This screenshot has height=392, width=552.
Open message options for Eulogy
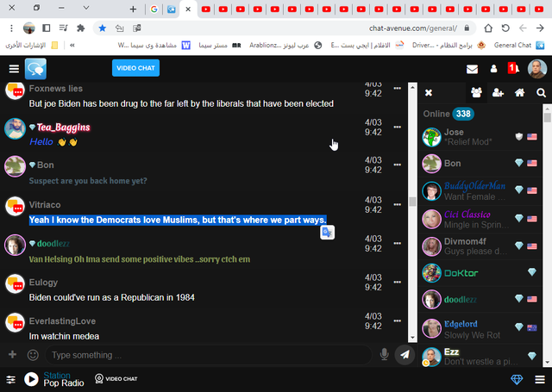(x=397, y=282)
